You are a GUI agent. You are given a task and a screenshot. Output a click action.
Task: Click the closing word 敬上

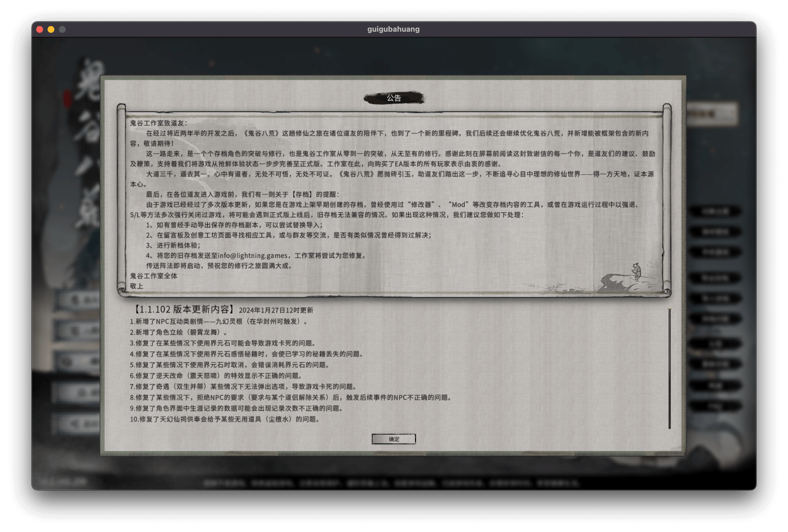(137, 286)
